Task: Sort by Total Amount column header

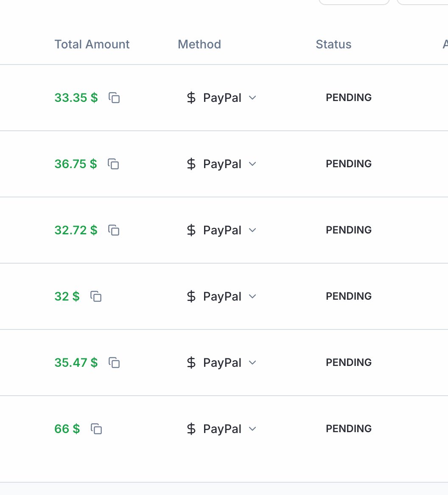Action: point(92,44)
